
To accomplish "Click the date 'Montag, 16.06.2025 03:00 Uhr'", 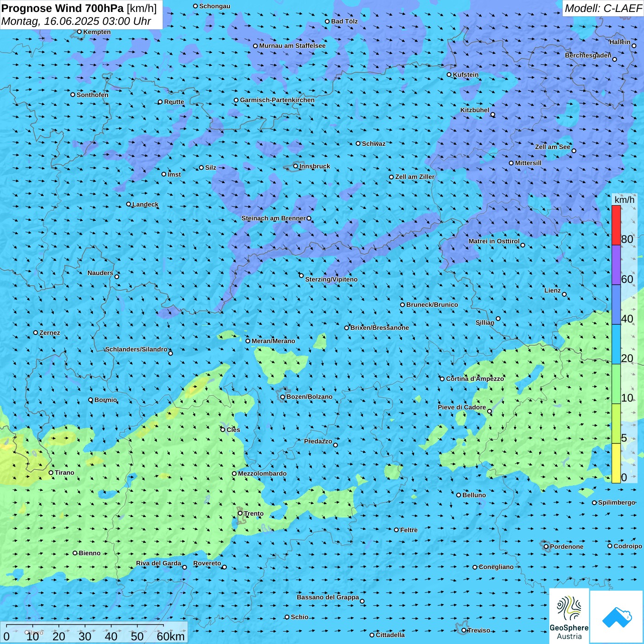I will (x=76, y=21).
